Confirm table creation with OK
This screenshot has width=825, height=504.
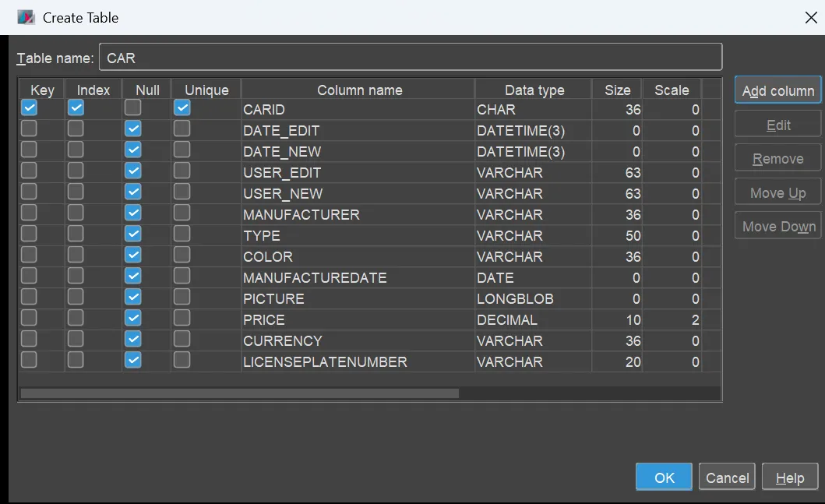(664, 478)
